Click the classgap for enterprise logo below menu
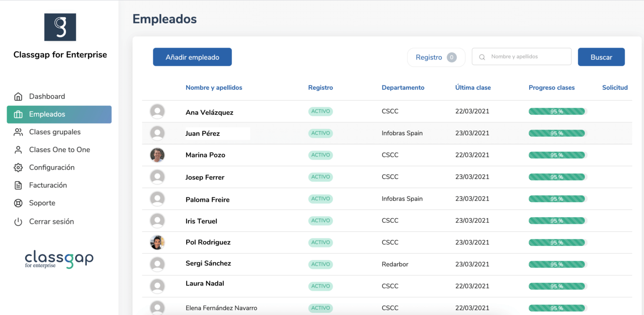Viewport: 644px width, 315px height. (x=59, y=260)
